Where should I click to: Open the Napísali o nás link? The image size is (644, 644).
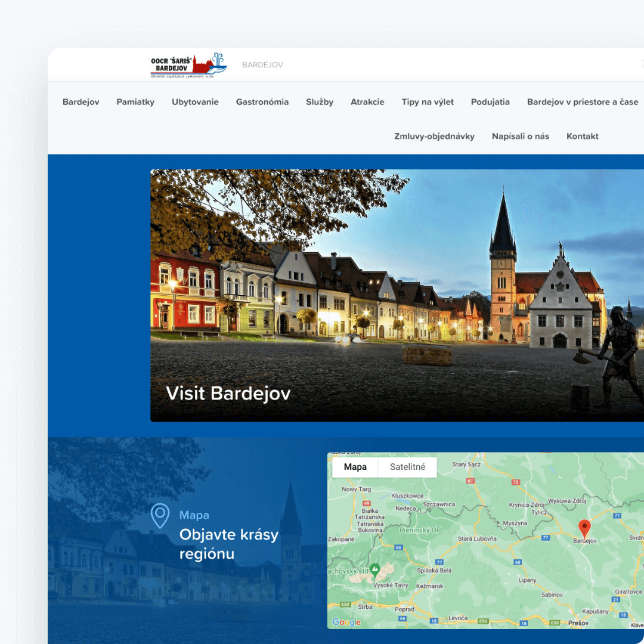coord(521,137)
